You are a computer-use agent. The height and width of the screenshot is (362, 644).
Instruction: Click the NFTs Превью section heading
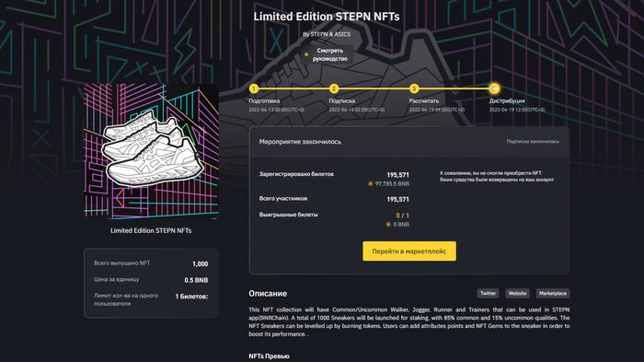click(x=269, y=356)
